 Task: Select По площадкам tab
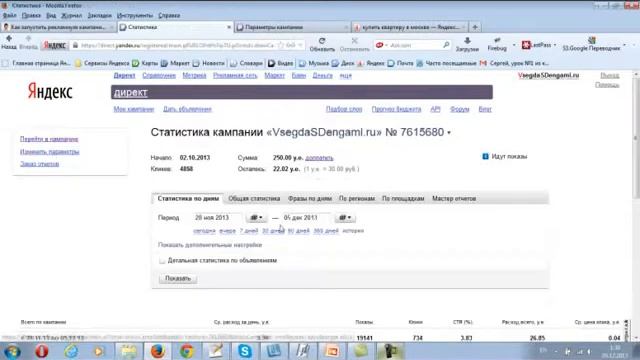click(403, 199)
